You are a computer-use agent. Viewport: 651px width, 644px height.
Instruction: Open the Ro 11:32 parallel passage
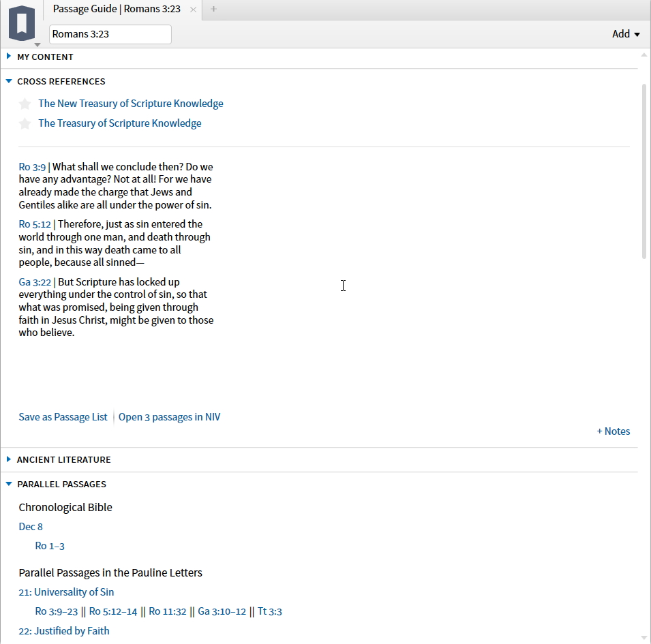(167, 611)
